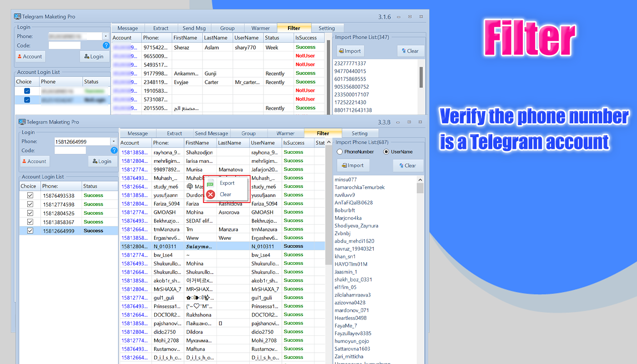The image size is (637, 364).
Task: Select Heartless0498 in the import list
Action: (x=351, y=318)
